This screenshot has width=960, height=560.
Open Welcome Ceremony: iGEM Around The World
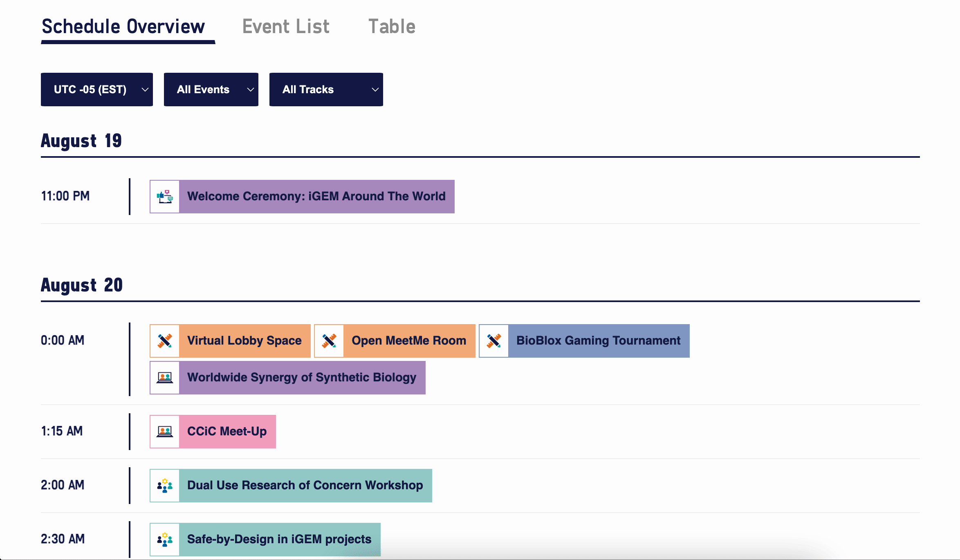click(x=316, y=197)
